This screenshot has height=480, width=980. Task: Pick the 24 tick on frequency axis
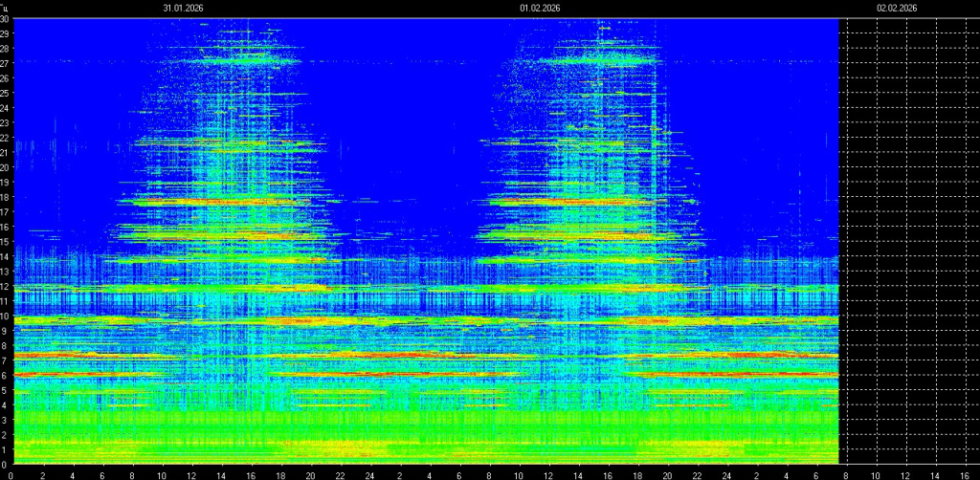[x=5, y=108]
